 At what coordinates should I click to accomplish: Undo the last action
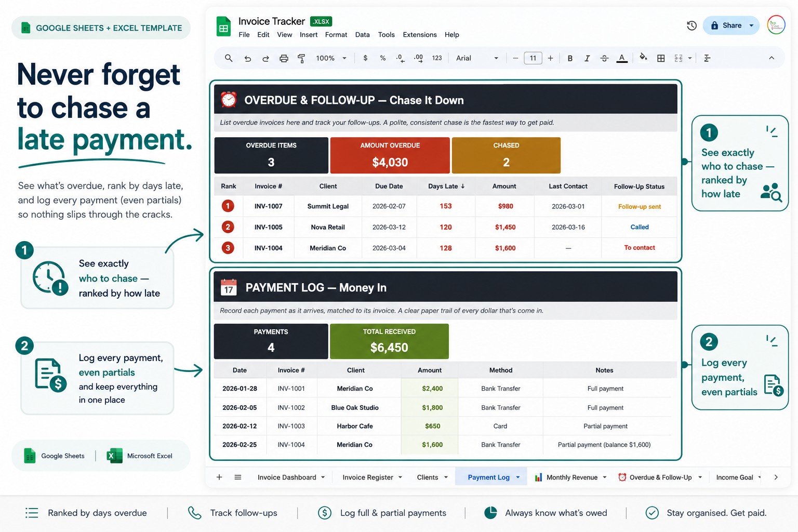248,58
